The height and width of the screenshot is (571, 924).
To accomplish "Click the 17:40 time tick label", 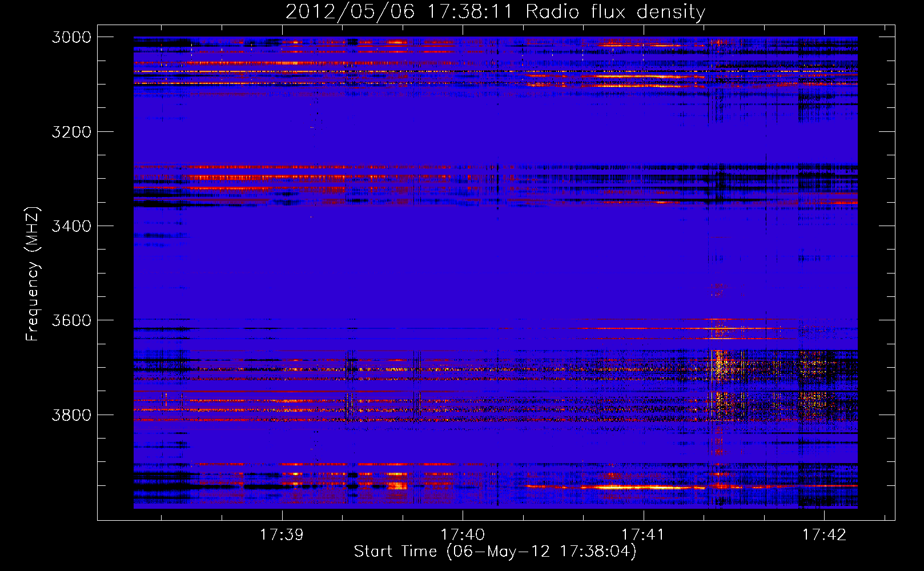I will coord(463,534).
